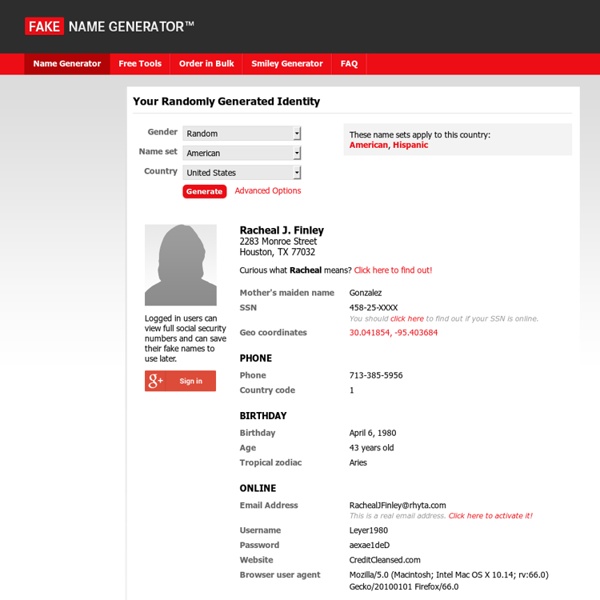
Task: Activate the email address link
Action: click(490, 516)
